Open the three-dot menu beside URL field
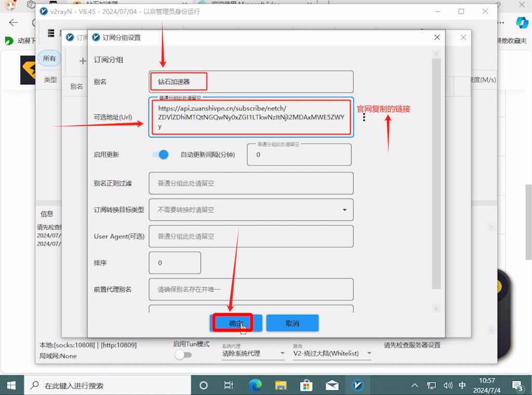Screen dimensions: 532x395 [364, 117]
